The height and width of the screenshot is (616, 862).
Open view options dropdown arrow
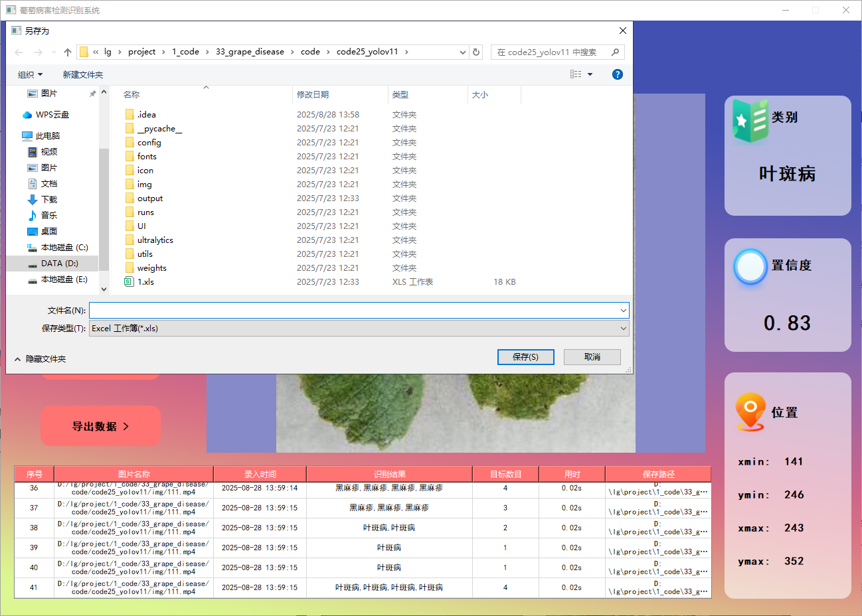tap(590, 74)
